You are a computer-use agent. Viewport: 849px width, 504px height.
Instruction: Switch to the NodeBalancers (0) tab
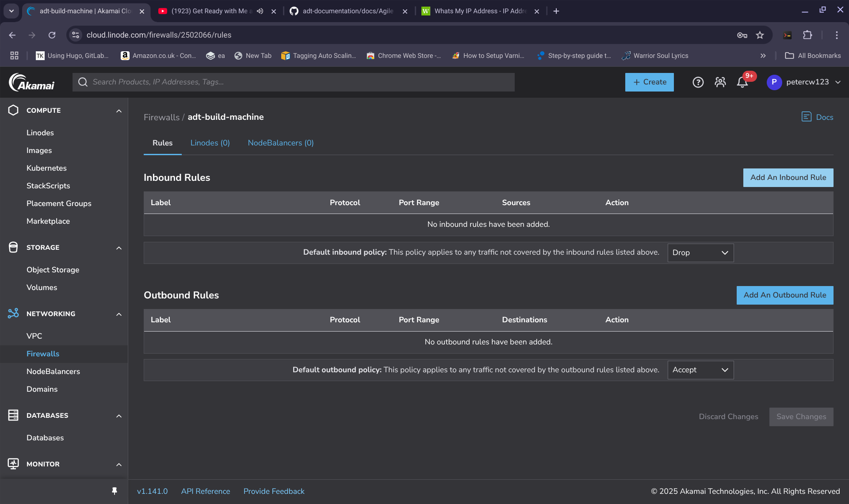pyautogui.click(x=280, y=143)
